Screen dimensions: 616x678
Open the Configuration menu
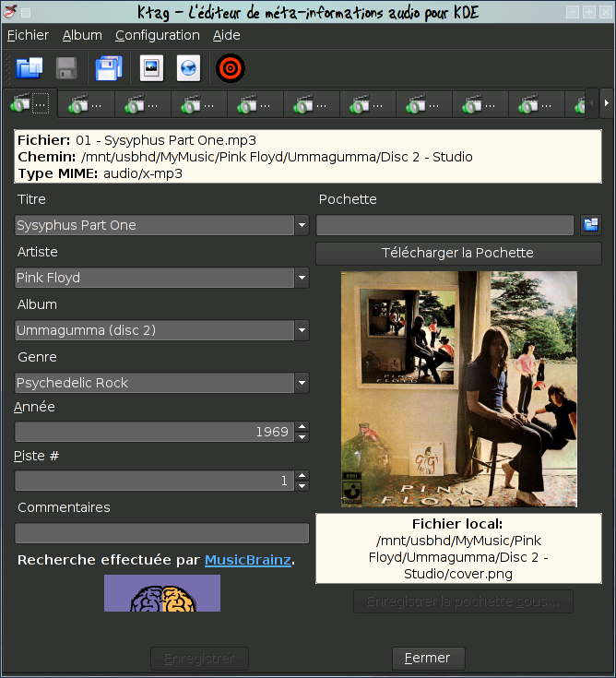tap(158, 35)
